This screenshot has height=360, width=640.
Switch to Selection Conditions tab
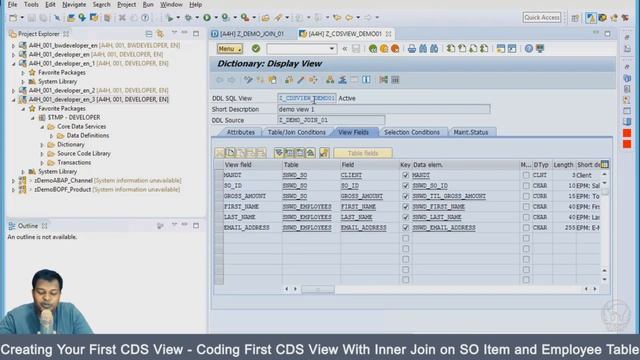pyautogui.click(x=412, y=132)
